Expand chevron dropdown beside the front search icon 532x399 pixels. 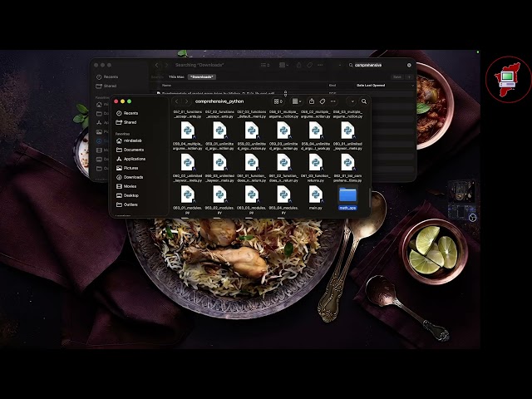point(352,101)
